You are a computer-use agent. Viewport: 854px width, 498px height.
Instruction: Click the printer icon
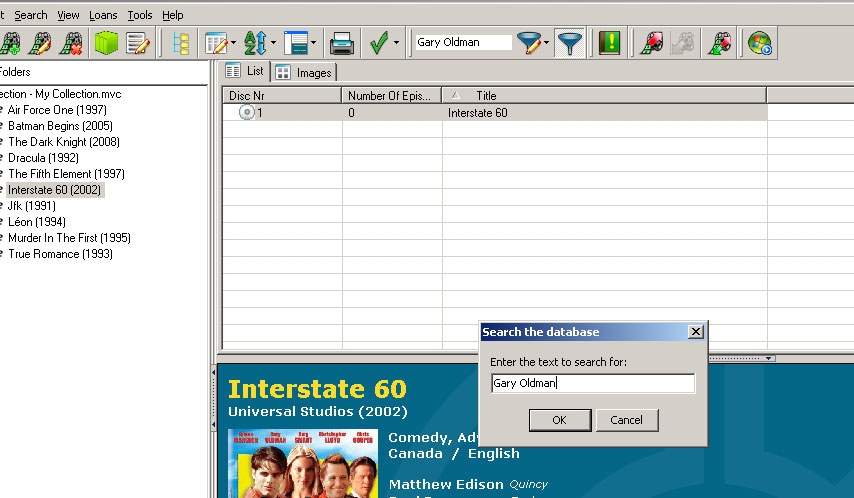point(341,43)
